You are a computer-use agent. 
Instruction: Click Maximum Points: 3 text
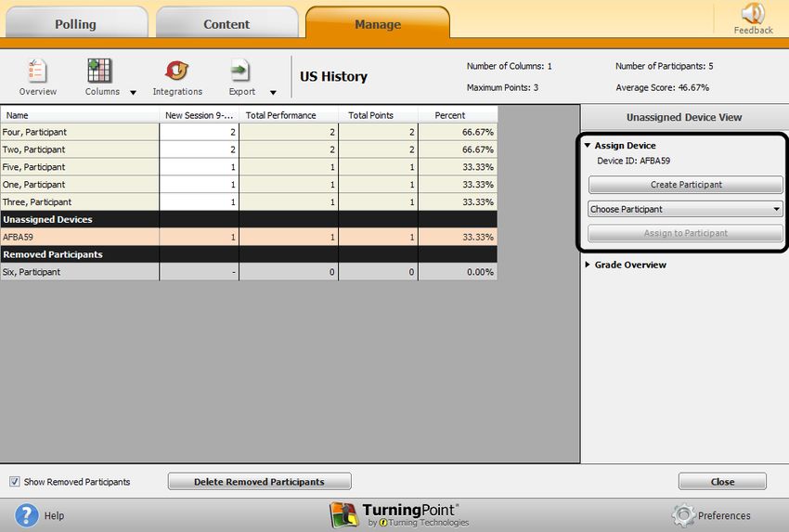tap(502, 87)
